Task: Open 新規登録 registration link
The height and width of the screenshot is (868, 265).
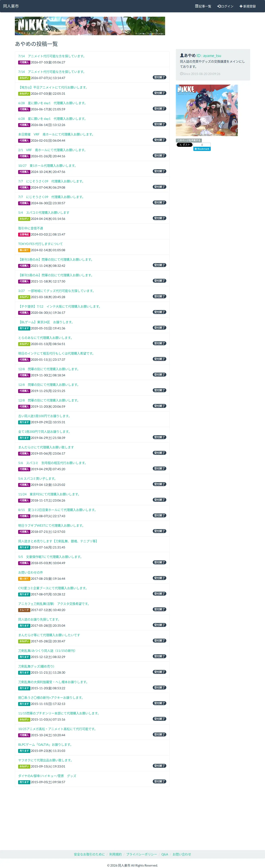Action: click(x=247, y=6)
